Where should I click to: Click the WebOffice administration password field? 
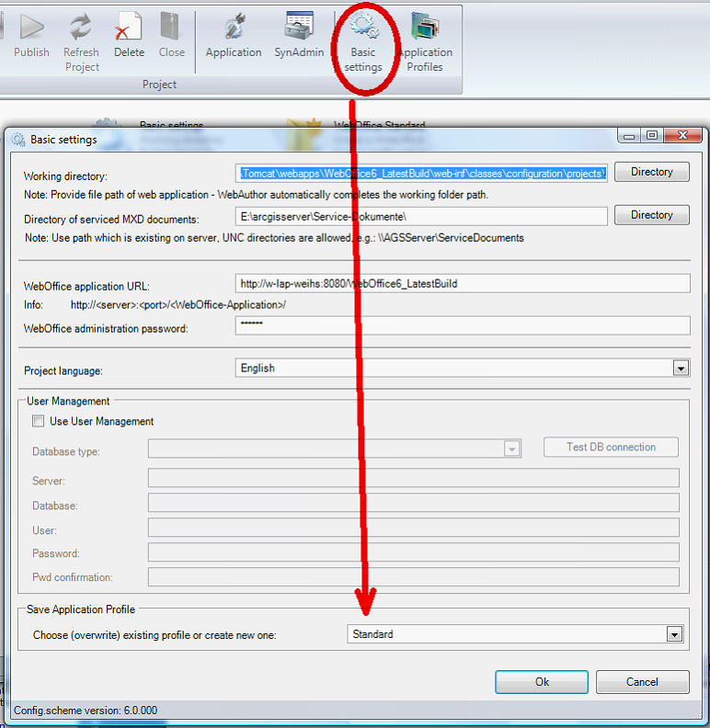pyautogui.click(x=463, y=325)
